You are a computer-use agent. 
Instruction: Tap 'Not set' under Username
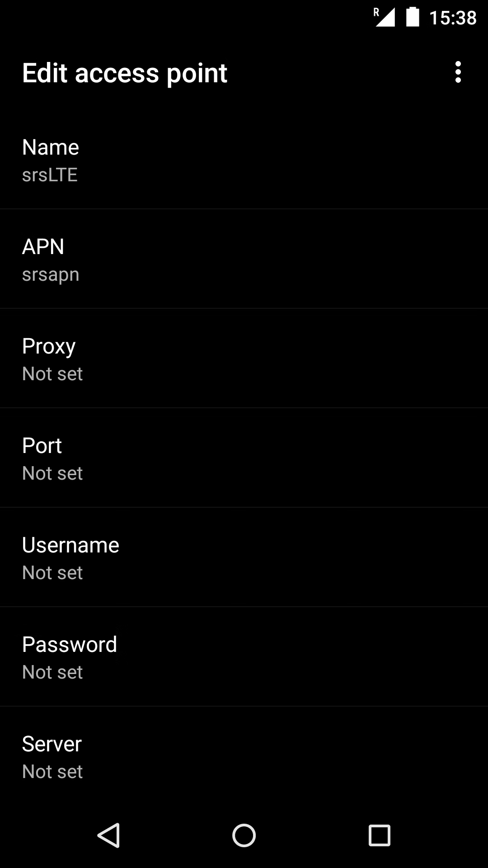(x=52, y=573)
